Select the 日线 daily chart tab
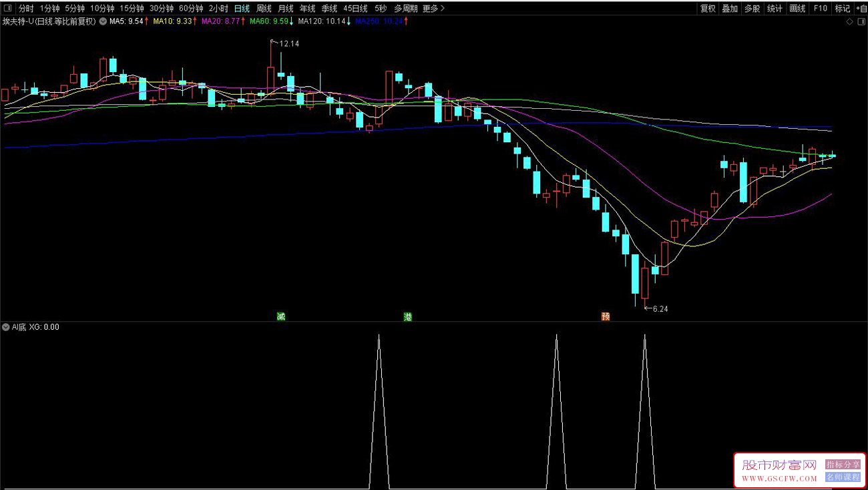The image size is (868, 490). [x=242, y=9]
